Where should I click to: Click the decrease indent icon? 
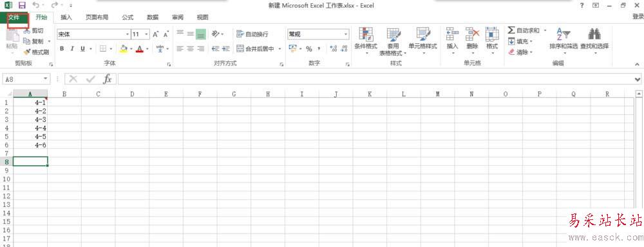click(215, 49)
